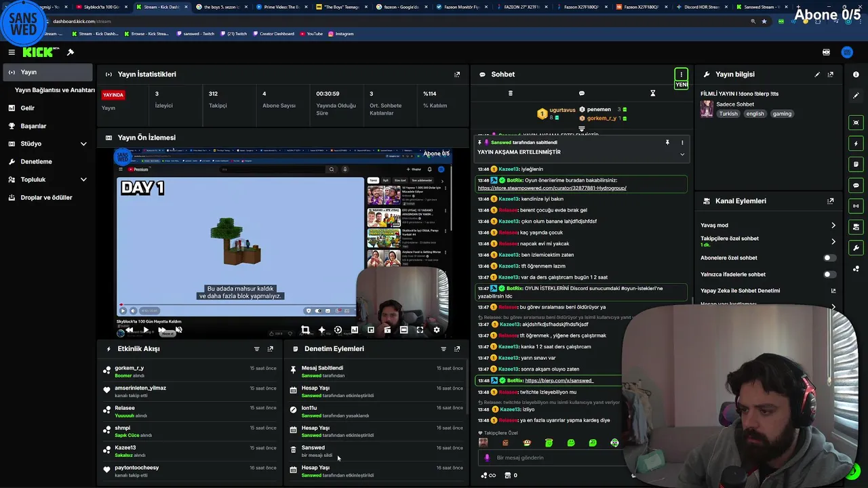
Task: Click the info icon in right sidebar
Action: click(x=856, y=75)
